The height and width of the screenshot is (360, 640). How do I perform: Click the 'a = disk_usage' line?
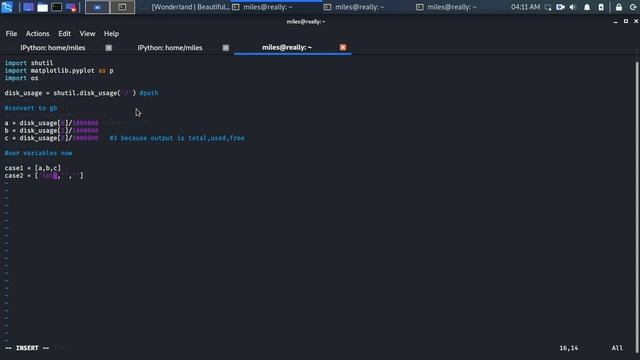coord(51,123)
